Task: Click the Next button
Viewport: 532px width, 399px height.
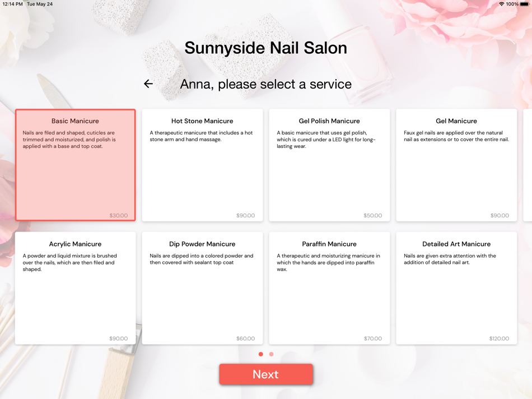Action: click(265, 374)
